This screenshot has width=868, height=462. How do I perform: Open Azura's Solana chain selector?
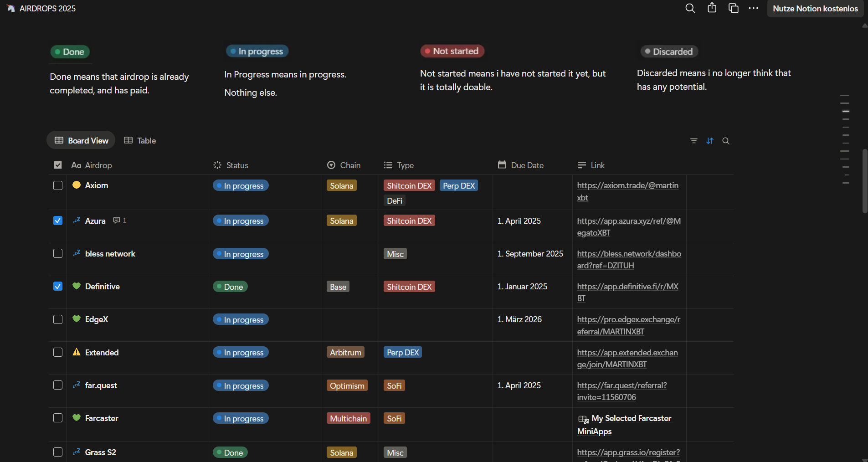click(x=342, y=221)
